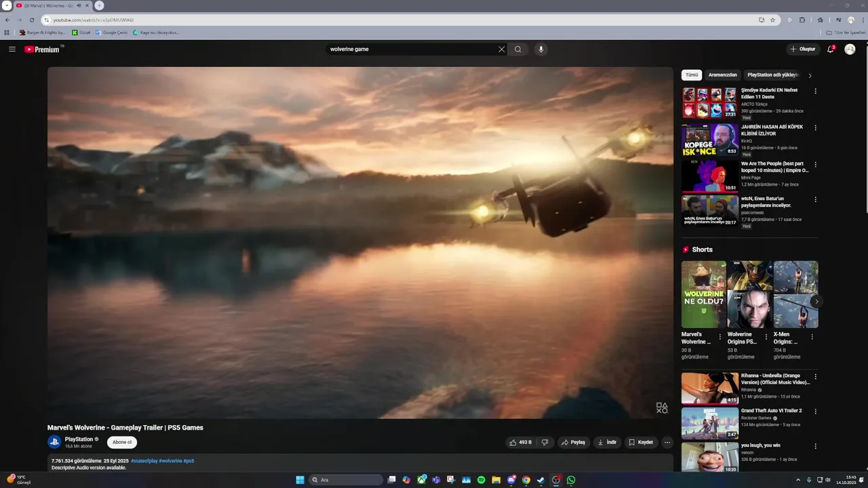Click the video player to pause
This screenshot has height=488, width=868.
pos(360,242)
